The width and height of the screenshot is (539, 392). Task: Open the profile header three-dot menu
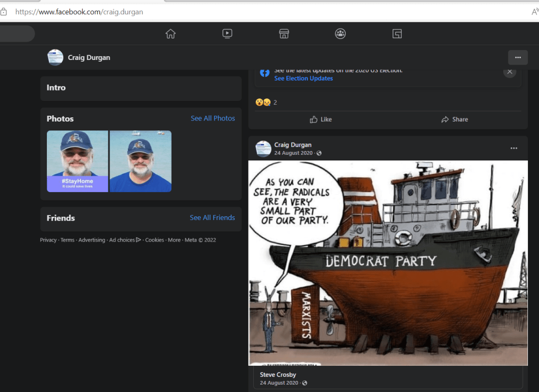click(518, 57)
